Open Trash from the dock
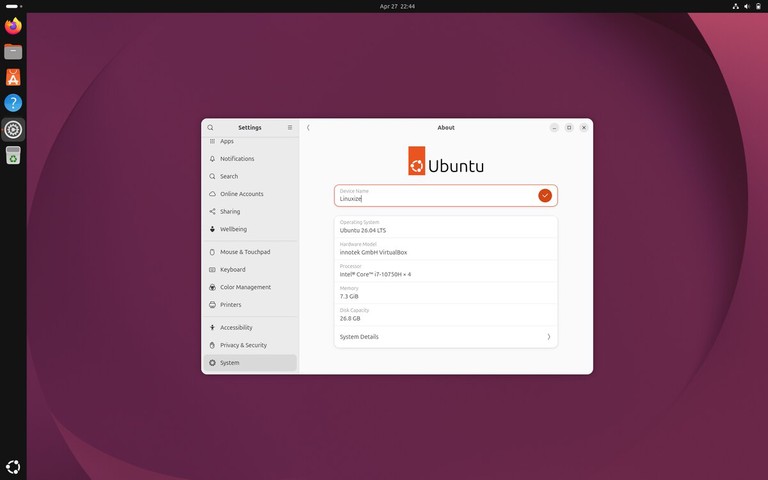Image resolution: width=768 pixels, height=480 pixels. [13, 155]
